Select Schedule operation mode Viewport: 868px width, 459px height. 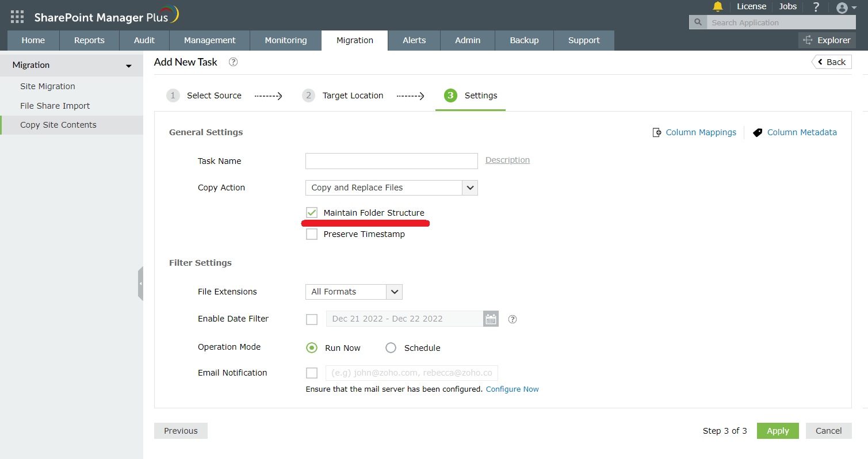pyautogui.click(x=391, y=347)
